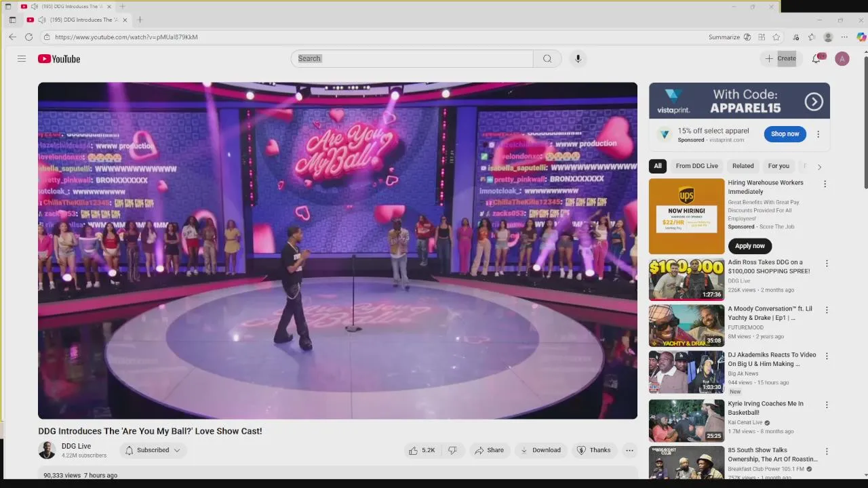Dislike the video with thumbs down

452,450
